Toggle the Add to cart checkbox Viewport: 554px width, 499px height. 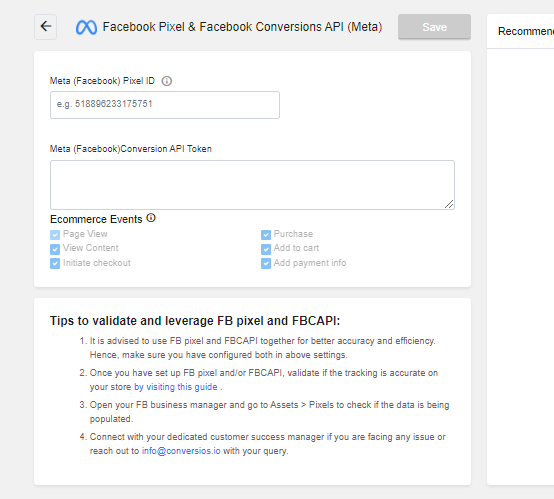[266, 249]
